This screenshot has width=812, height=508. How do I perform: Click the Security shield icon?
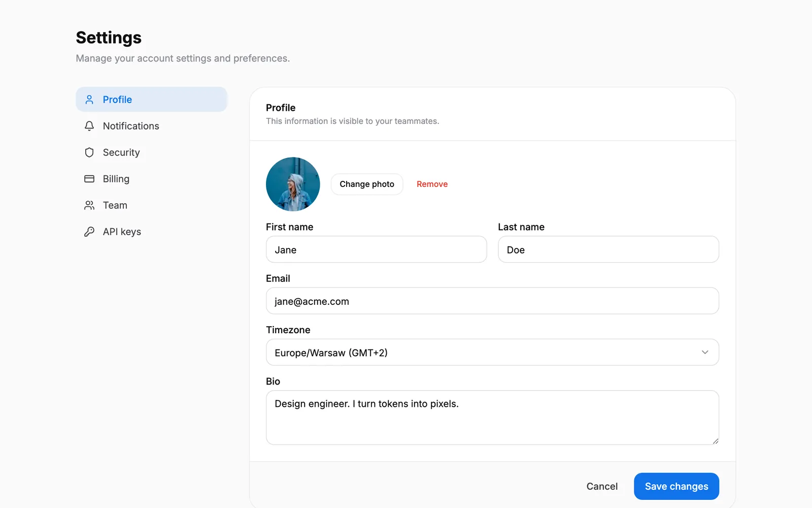pyautogui.click(x=89, y=152)
